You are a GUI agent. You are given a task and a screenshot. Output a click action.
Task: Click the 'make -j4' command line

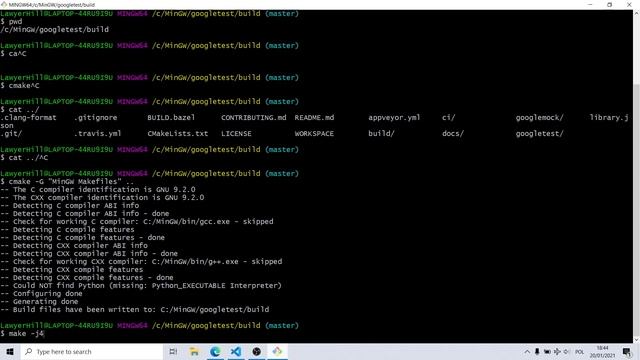coord(22,333)
